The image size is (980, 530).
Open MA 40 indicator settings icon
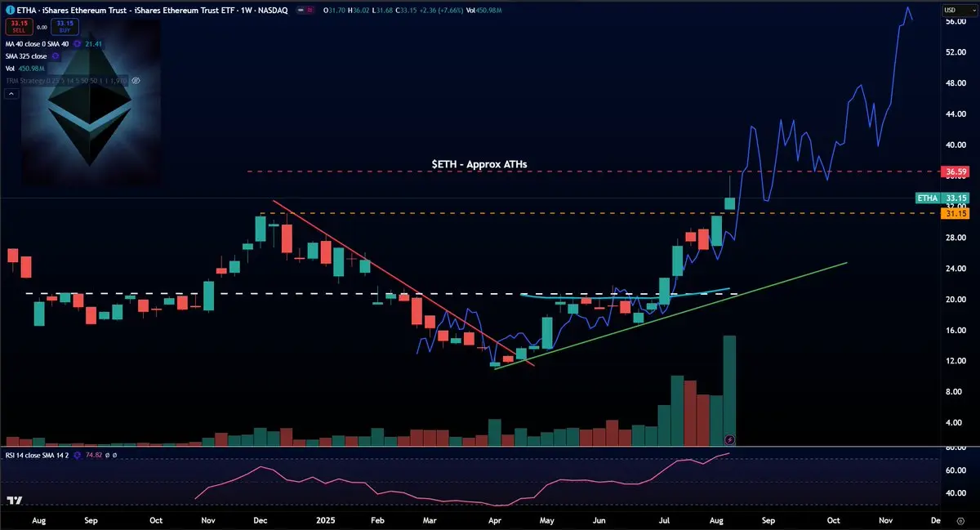coord(78,42)
